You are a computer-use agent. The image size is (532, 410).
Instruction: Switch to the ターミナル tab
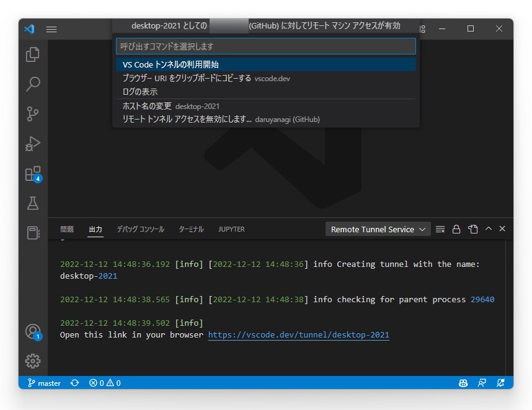[x=191, y=229]
